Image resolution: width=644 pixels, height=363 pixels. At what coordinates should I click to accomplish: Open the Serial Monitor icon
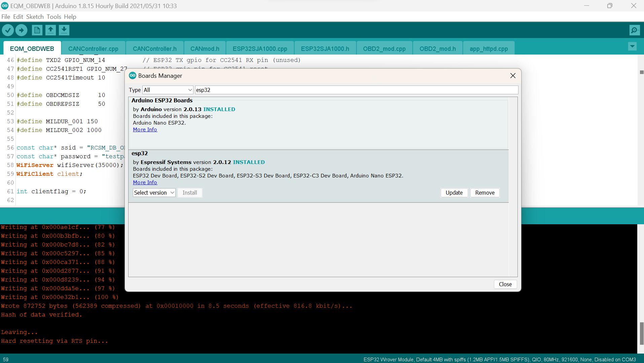(635, 30)
